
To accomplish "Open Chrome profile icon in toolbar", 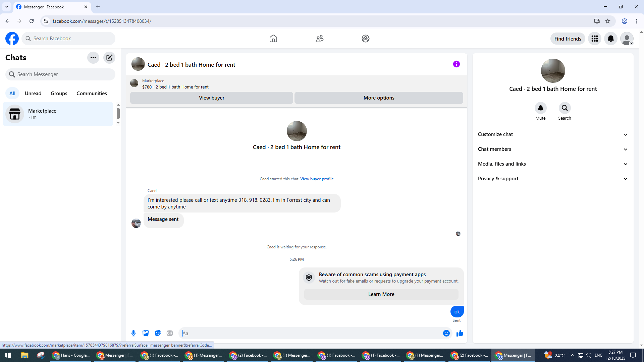I will tap(625, 21).
